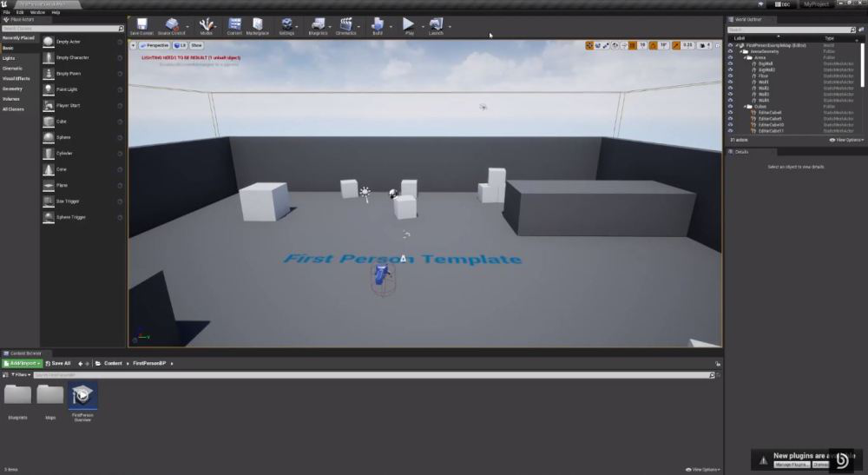The width and height of the screenshot is (868, 475).
Task: Toggle visibility of BigWall in World Outliner
Action: 730,63
